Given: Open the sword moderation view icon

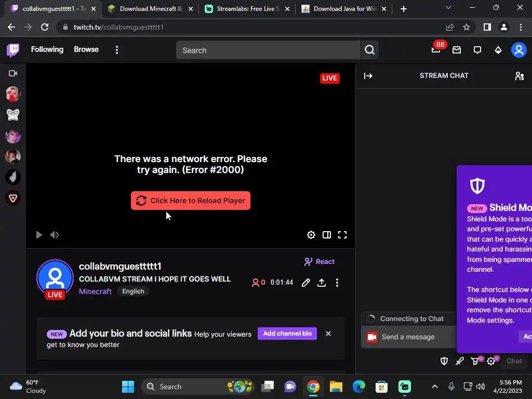Looking at the screenshot, I should (460, 361).
